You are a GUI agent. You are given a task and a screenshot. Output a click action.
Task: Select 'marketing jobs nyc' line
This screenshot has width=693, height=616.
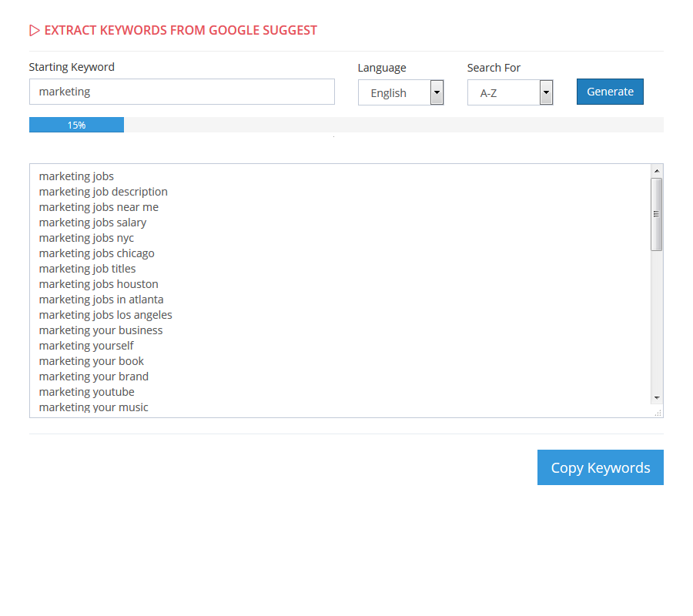tap(86, 238)
